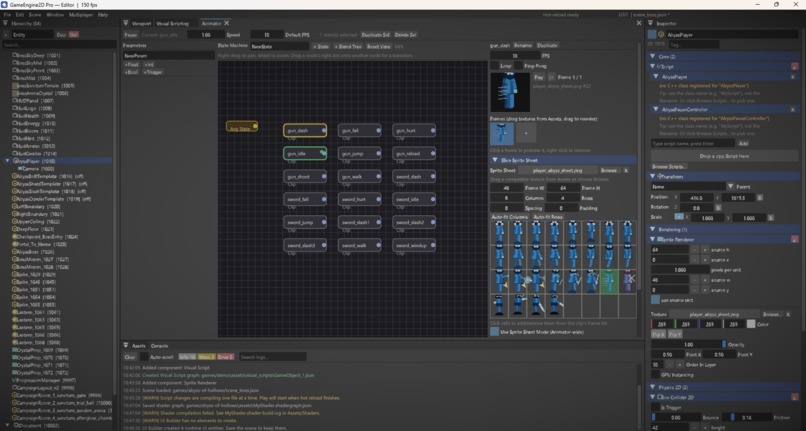Open the Parent dropdown arrow

click(730, 187)
